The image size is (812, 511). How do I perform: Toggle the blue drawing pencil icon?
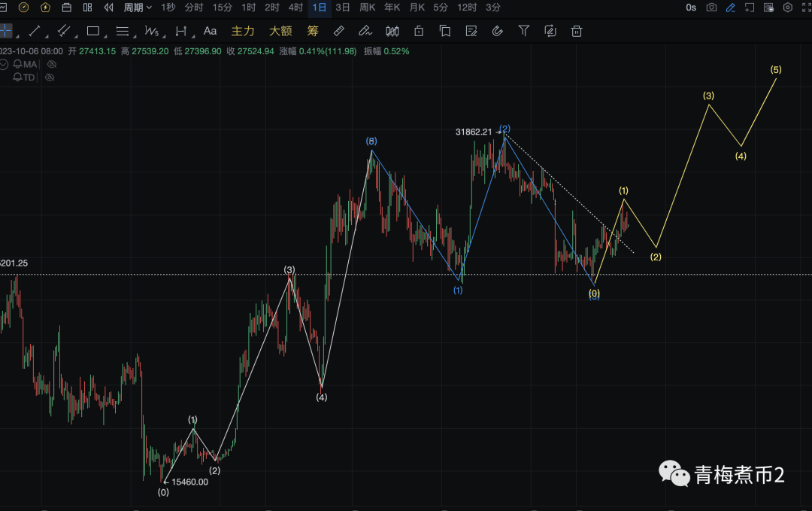[730, 8]
